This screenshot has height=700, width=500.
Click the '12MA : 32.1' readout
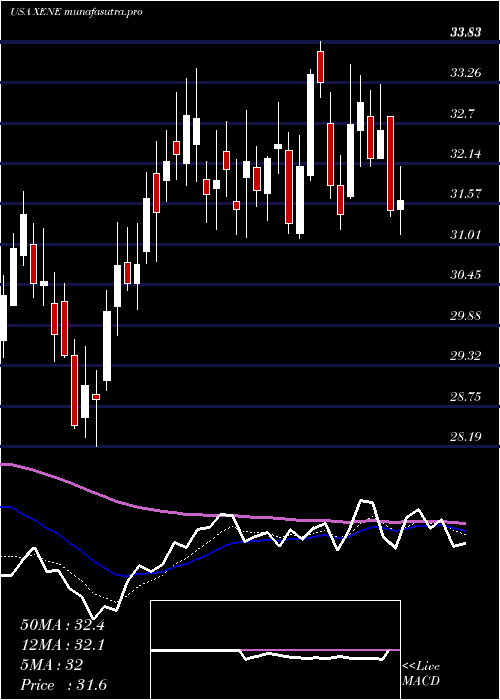(x=62, y=645)
